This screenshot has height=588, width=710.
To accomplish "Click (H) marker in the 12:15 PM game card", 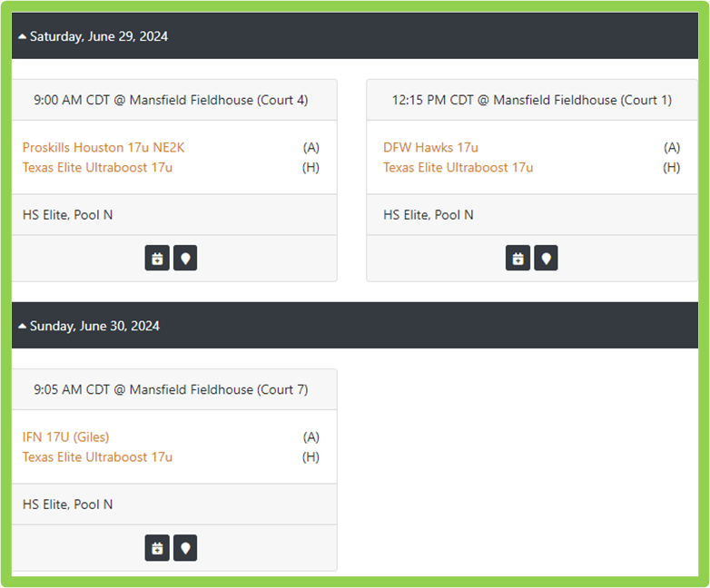I will [672, 168].
